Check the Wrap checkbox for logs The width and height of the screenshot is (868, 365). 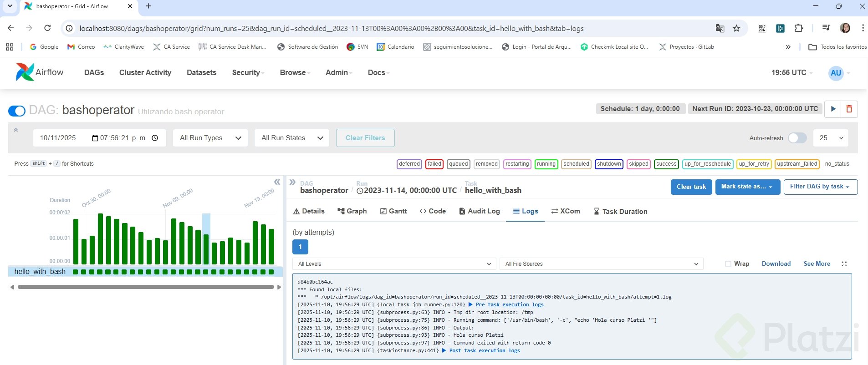point(728,264)
